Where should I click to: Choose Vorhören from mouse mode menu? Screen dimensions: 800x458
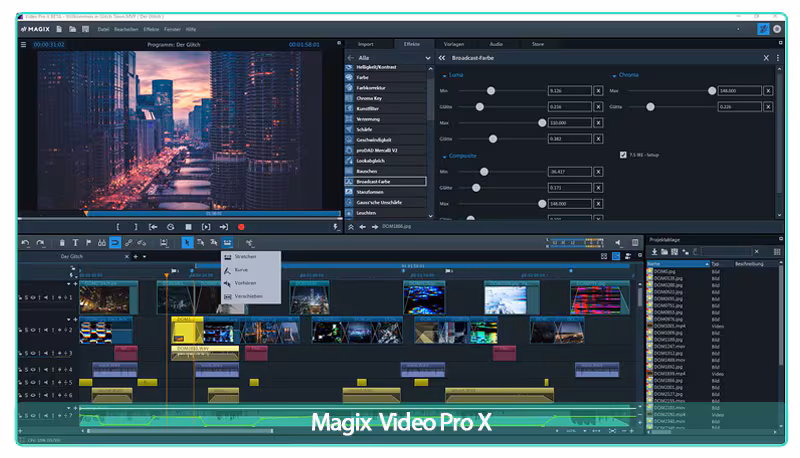[x=251, y=283]
